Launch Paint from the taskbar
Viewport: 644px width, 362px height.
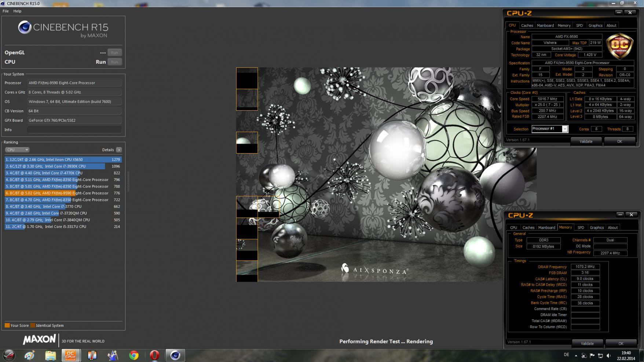[x=29, y=355]
